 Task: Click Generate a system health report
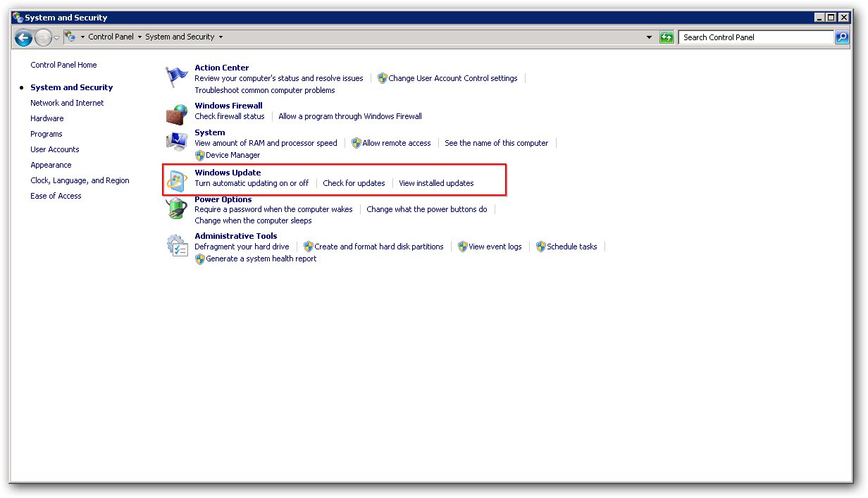pos(261,259)
